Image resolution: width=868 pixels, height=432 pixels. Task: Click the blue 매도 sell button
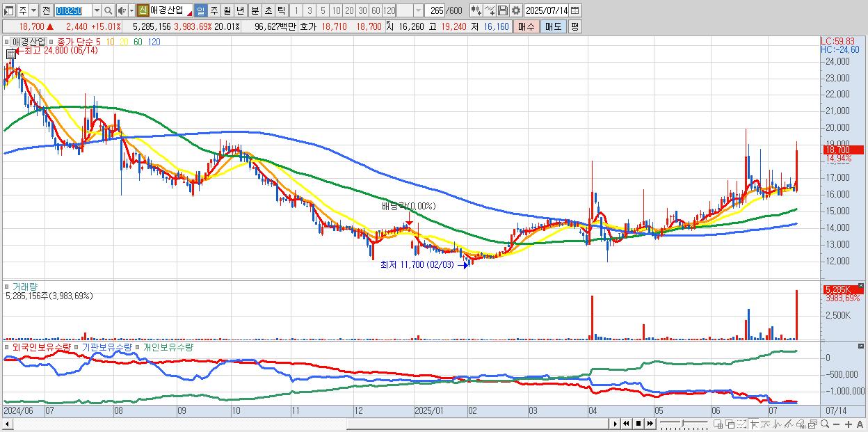554,26
